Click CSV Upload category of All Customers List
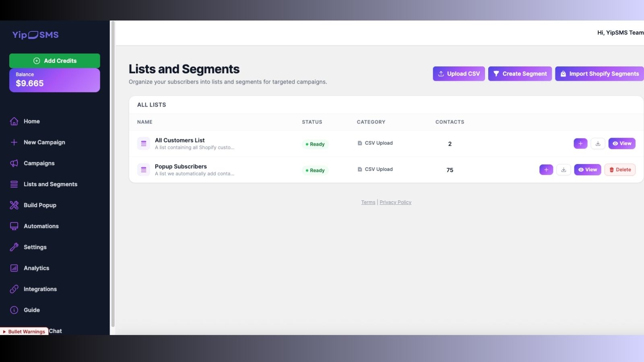The height and width of the screenshot is (362, 644). pyautogui.click(x=375, y=143)
